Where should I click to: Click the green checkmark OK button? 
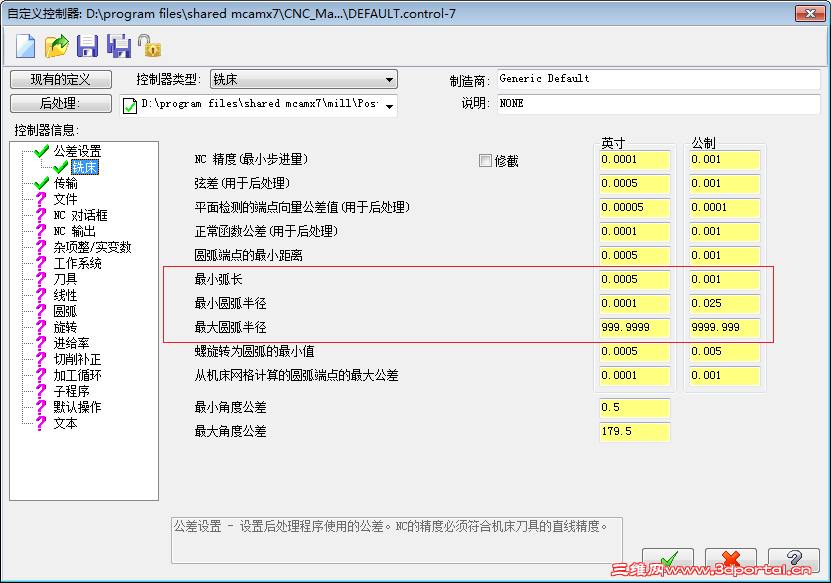coord(668,560)
